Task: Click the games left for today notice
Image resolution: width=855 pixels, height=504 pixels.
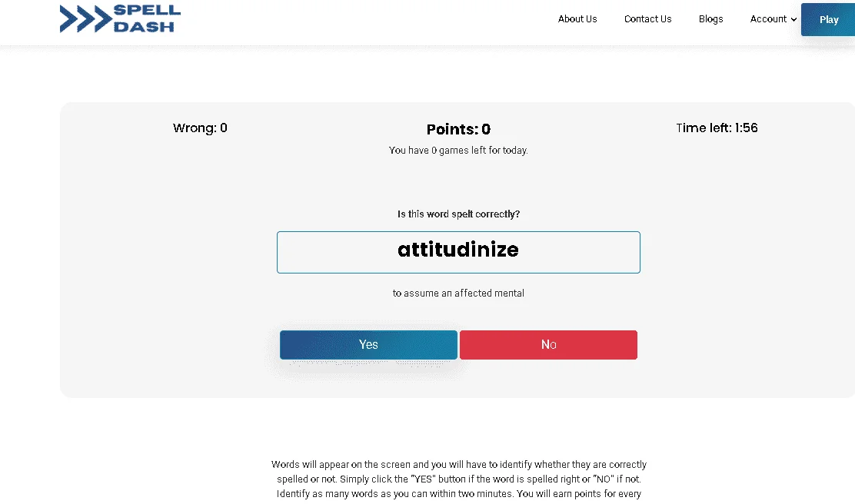Action: pos(458,151)
